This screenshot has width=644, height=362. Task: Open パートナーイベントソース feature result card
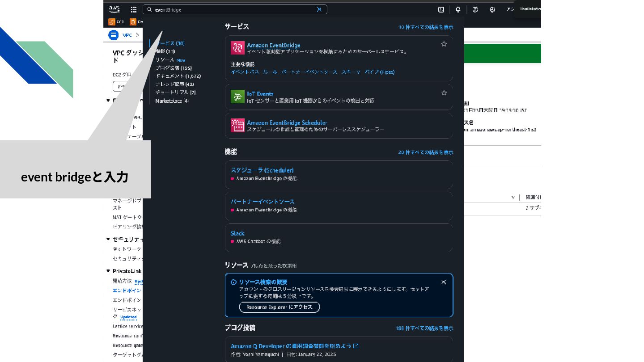tap(339, 206)
